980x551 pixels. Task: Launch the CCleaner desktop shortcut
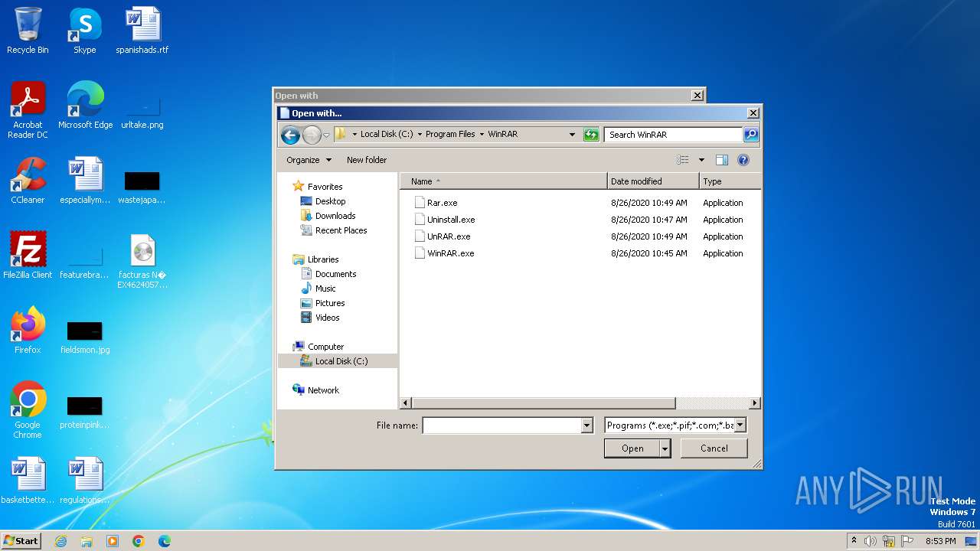point(28,181)
